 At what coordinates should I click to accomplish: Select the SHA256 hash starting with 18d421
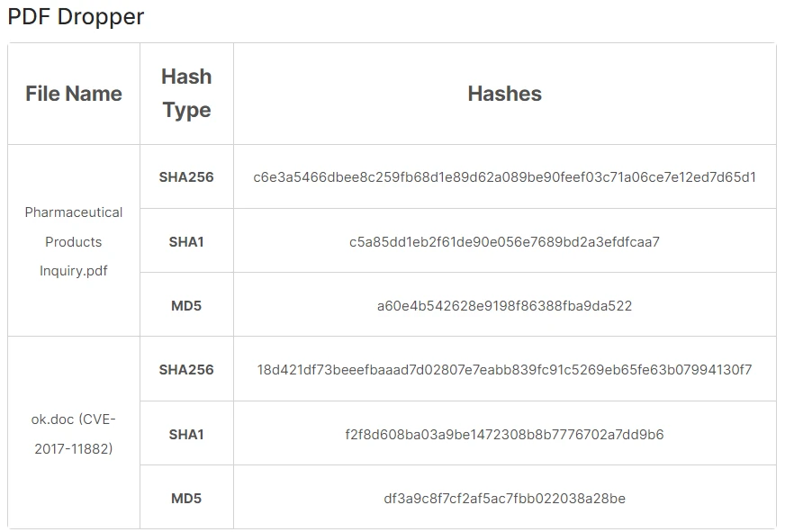click(x=504, y=370)
